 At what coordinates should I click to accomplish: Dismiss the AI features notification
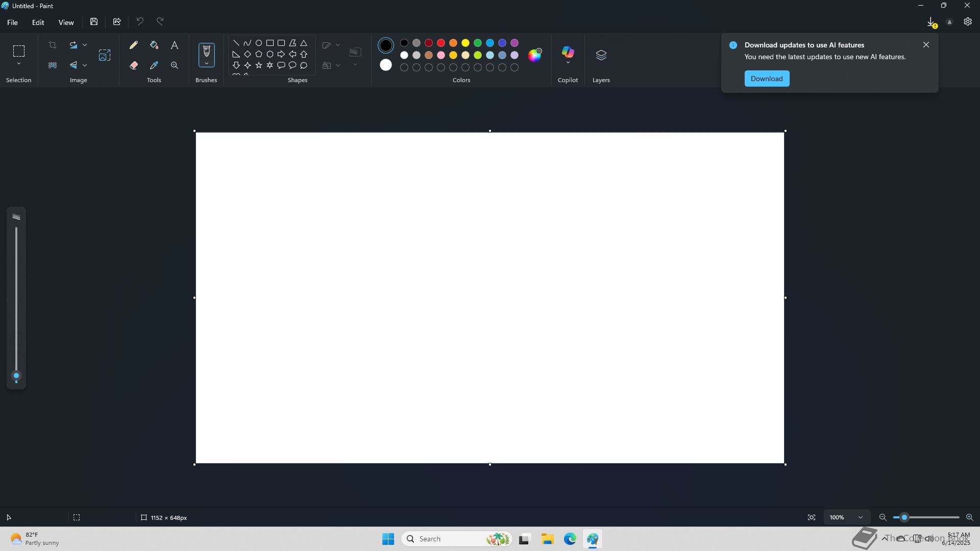[926, 45]
